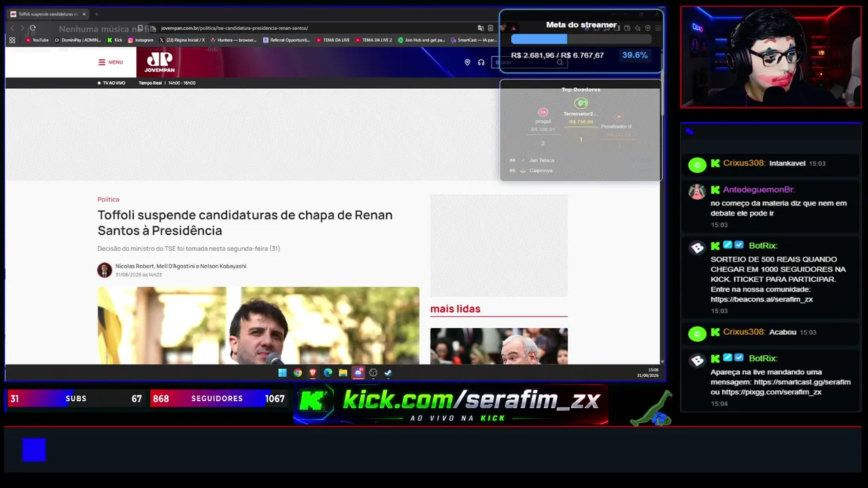Open the Política category link
The image size is (868, 488).
pos(108,199)
